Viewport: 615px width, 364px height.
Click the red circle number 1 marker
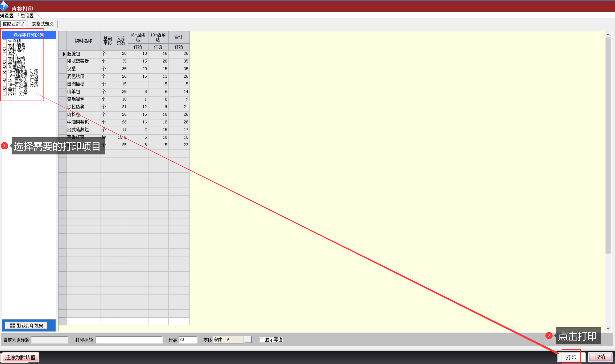(x=5, y=146)
